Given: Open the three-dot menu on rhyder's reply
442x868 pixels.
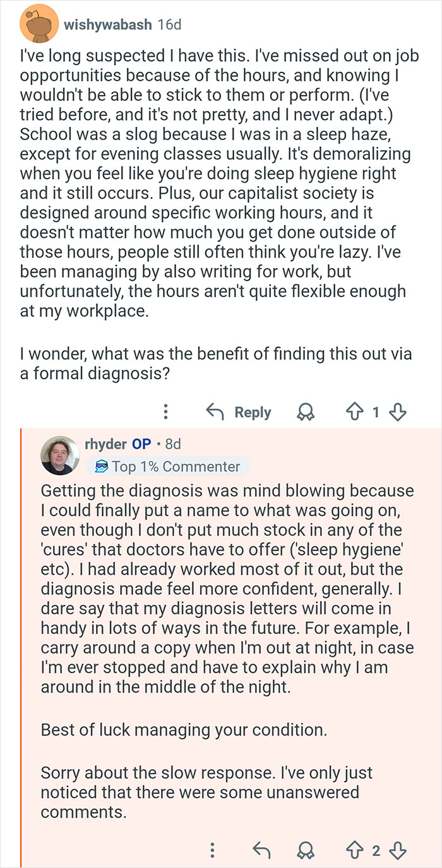Looking at the screenshot, I should 212,851.
